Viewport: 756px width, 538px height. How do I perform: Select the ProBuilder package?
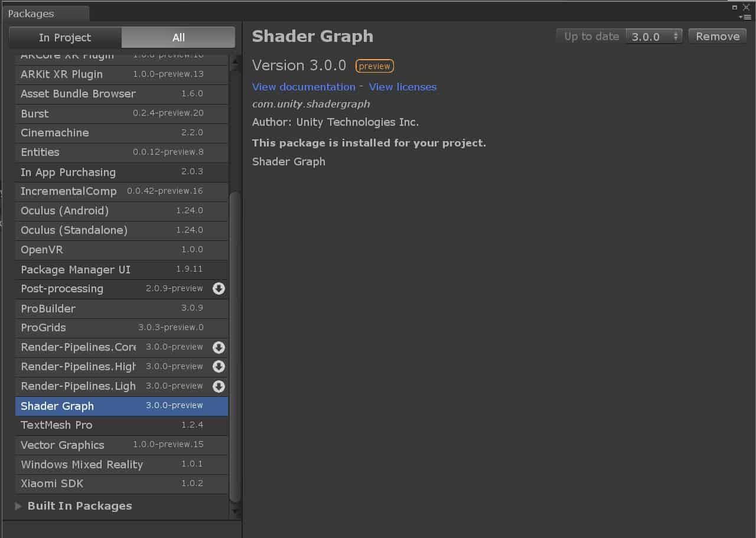click(48, 308)
